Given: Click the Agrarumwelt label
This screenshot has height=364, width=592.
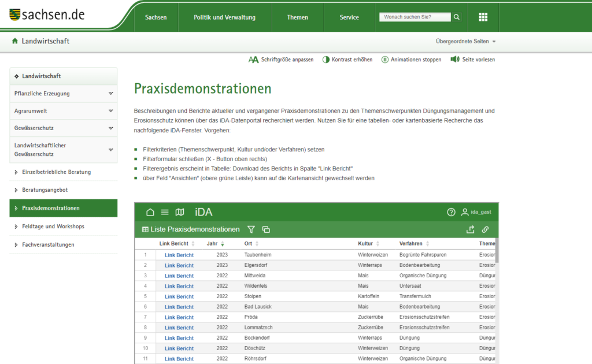Looking at the screenshot, I should click(31, 111).
